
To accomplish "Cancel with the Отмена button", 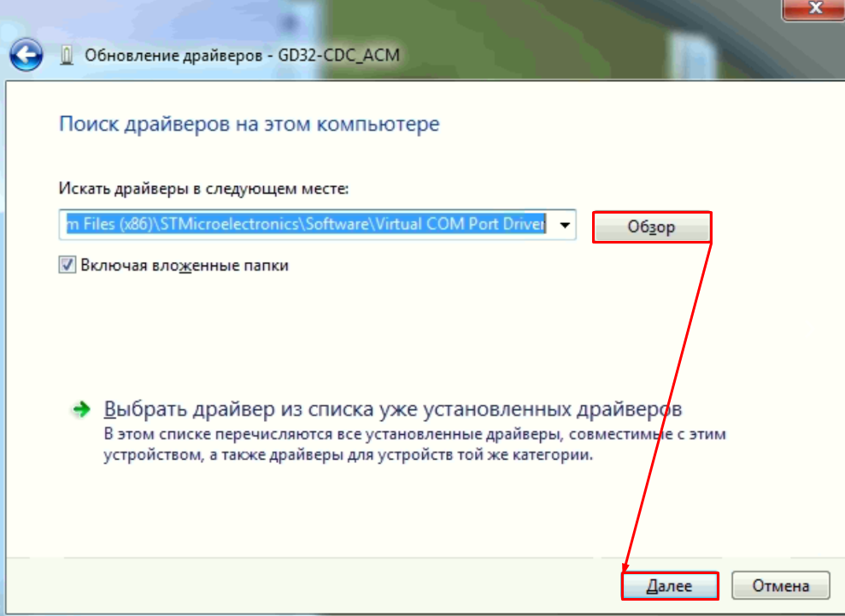I will [780, 586].
